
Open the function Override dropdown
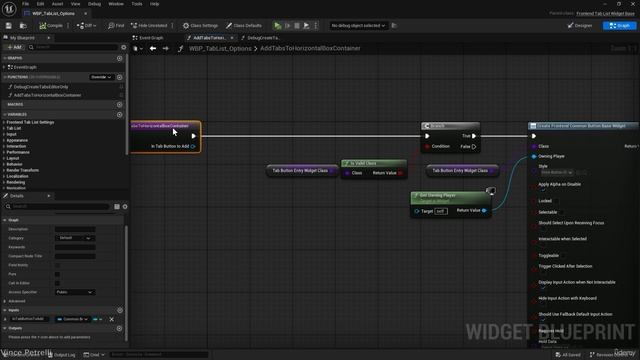[x=101, y=77]
